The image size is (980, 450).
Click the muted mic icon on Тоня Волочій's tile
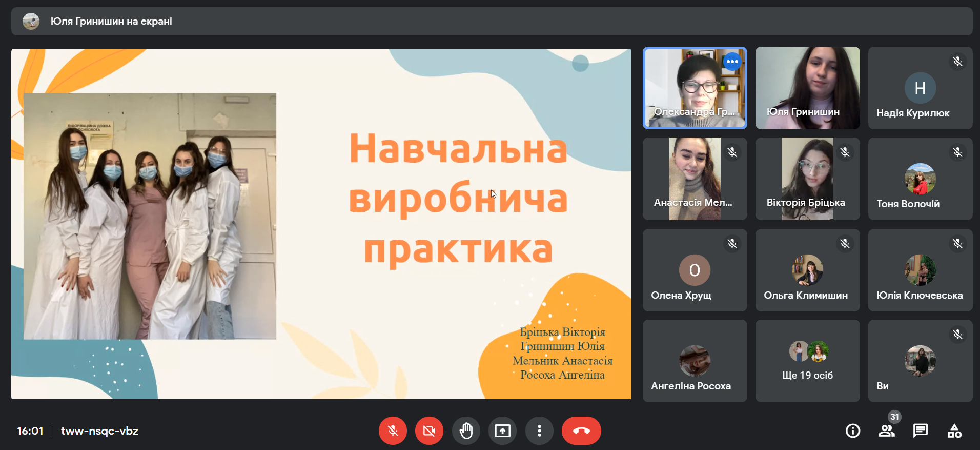[957, 152]
